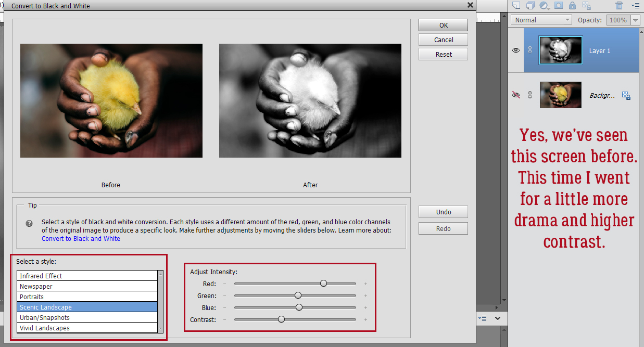Click the After preview image
Image resolution: width=644 pixels, height=347 pixels.
point(310,100)
